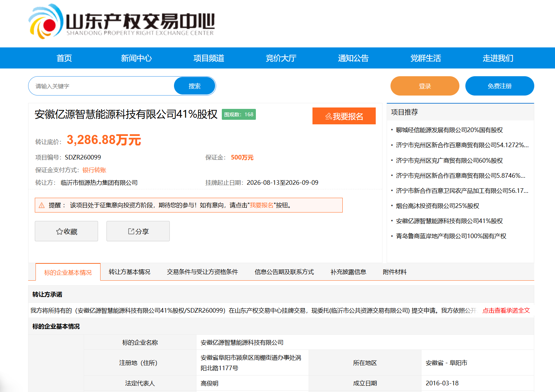
Task: Click the orange 登录 button
Action: tap(425, 86)
